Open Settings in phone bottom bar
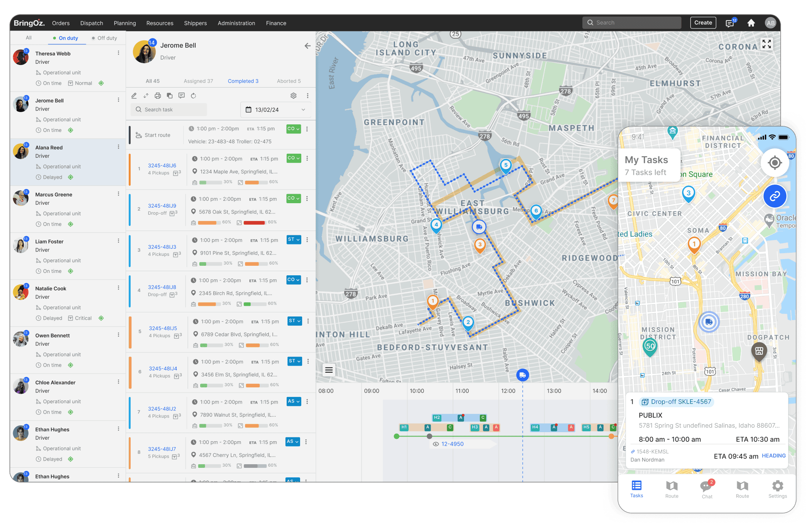Screen dimensions: 812x528 click(778, 490)
